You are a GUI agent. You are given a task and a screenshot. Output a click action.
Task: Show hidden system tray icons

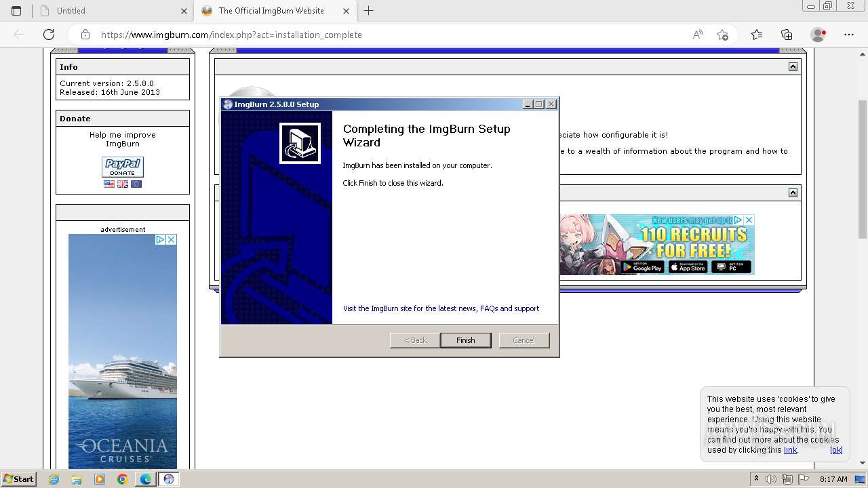[756, 479]
